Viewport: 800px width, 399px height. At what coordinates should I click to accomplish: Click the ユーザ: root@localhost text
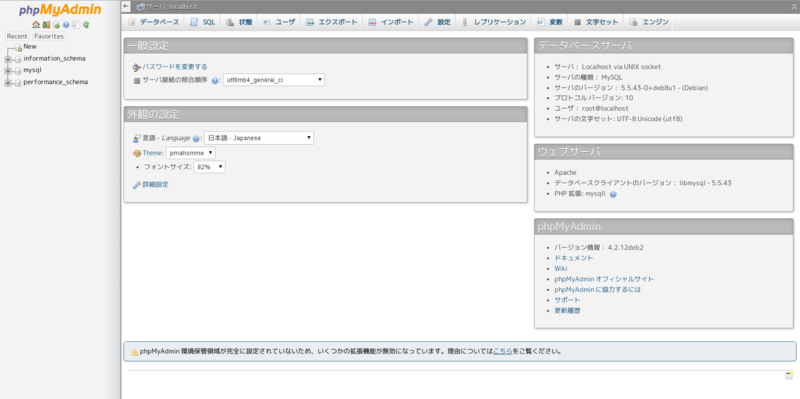591,109
